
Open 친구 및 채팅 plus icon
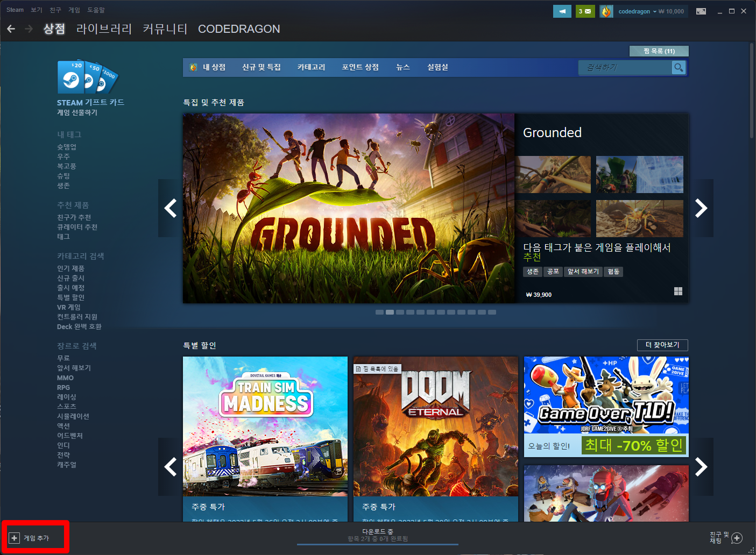coord(737,538)
